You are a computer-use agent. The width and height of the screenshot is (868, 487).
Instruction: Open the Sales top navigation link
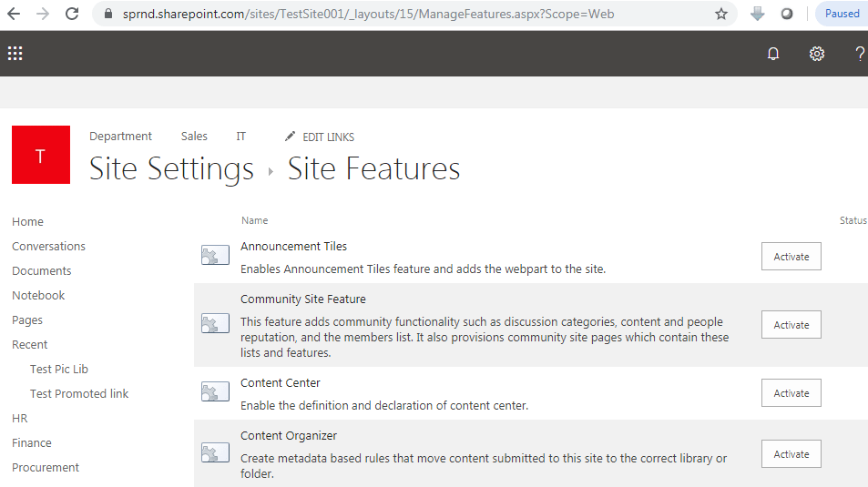tap(194, 137)
